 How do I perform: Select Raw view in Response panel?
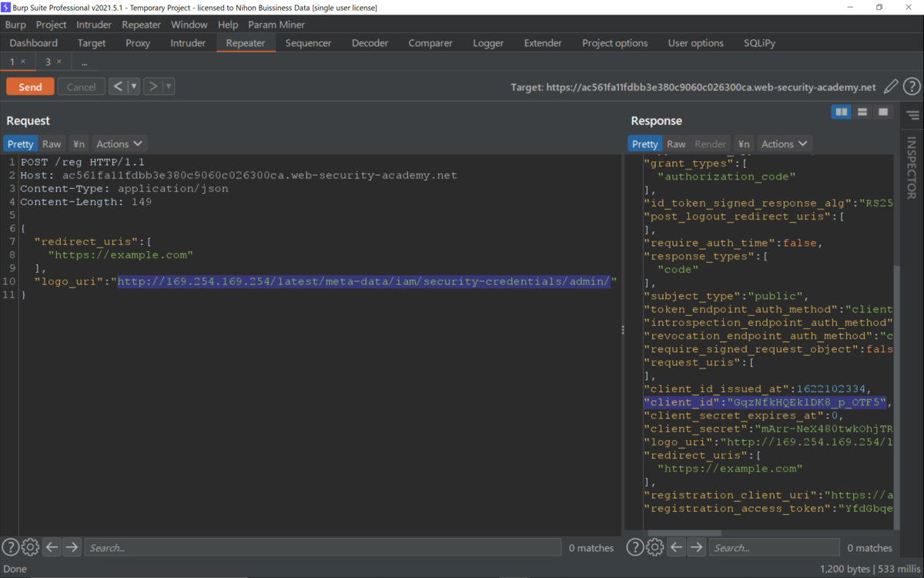(676, 144)
